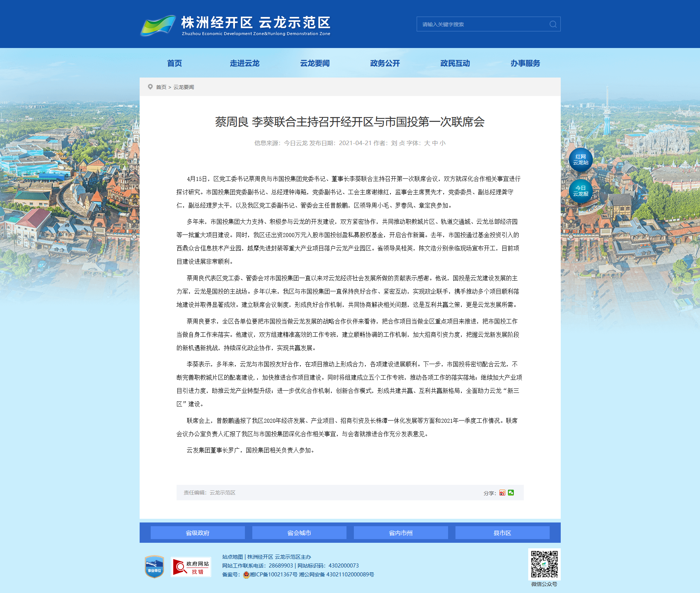Image resolution: width=700 pixels, height=593 pixels.
Task: Expand the 县市区 links list
Action: point(502,533)
